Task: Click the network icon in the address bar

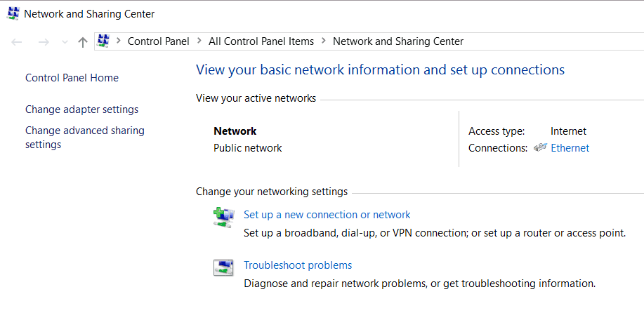Action: click(103, 41)
